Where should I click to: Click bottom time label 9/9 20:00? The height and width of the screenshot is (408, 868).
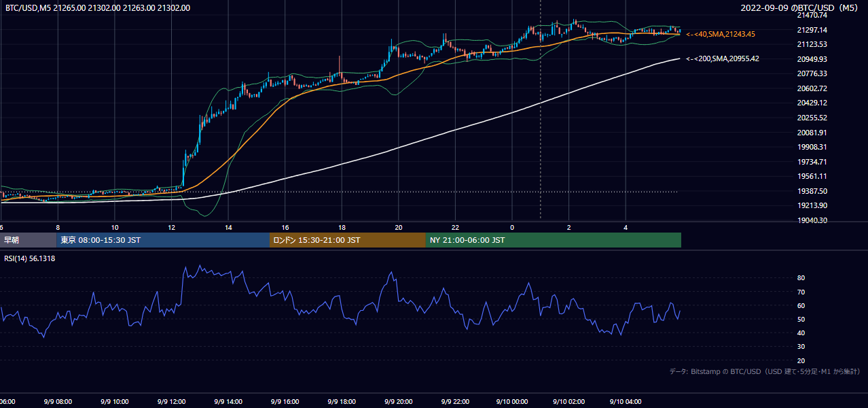point(399,401)
